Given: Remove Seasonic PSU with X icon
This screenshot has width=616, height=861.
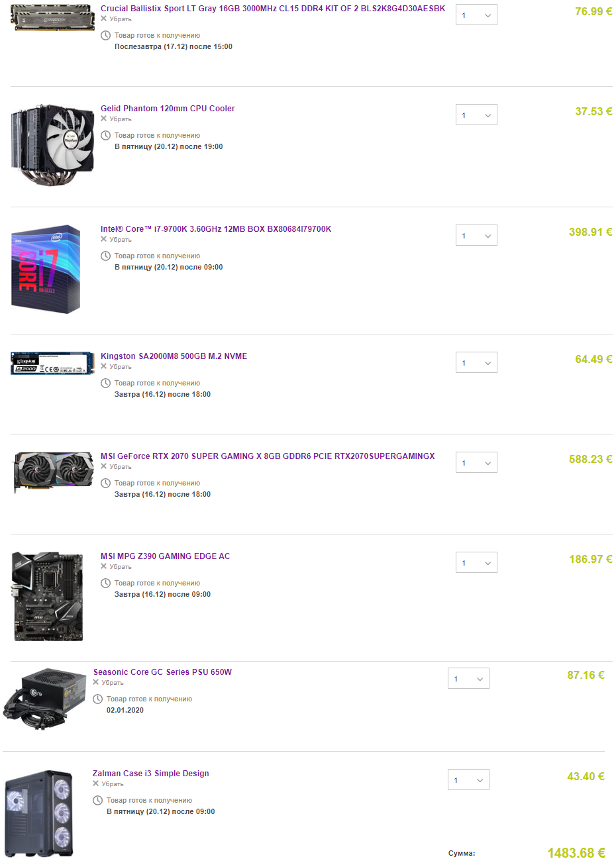Looking at the screenshot, I should tap(95, 682).
